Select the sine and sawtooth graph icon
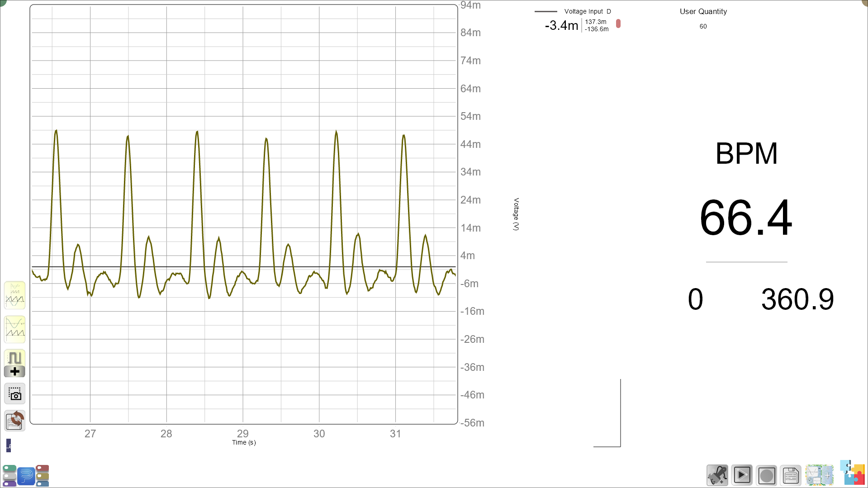 click(14, 329)
